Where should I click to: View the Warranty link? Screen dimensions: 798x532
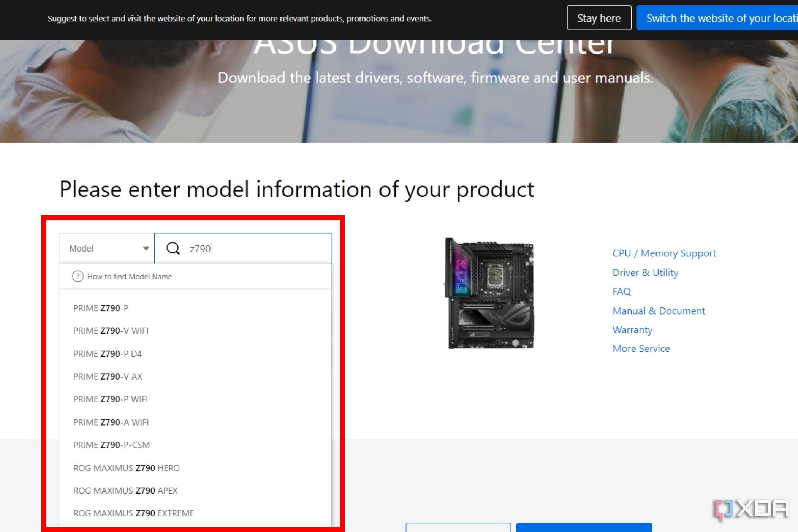tap(632, 330)
